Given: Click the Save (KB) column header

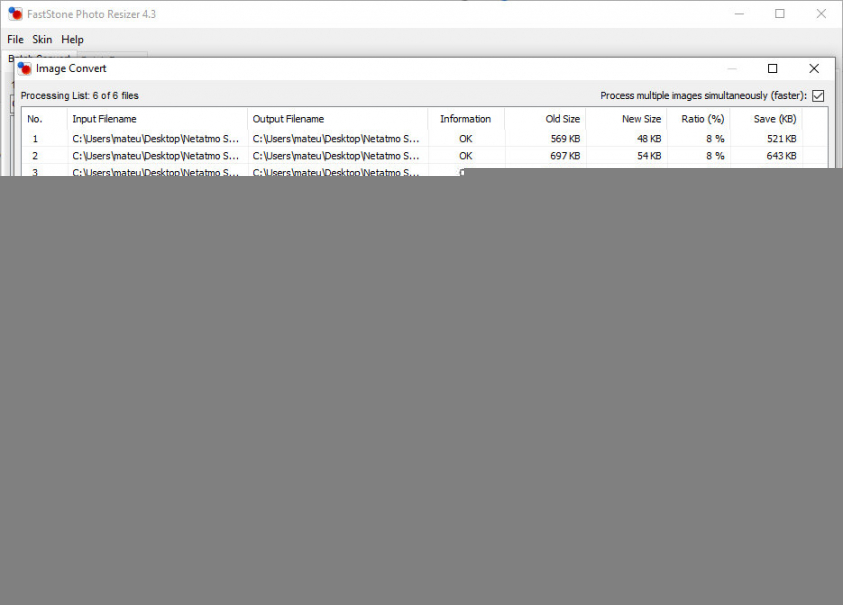Looking at the screenshot, I should (776, 119).
